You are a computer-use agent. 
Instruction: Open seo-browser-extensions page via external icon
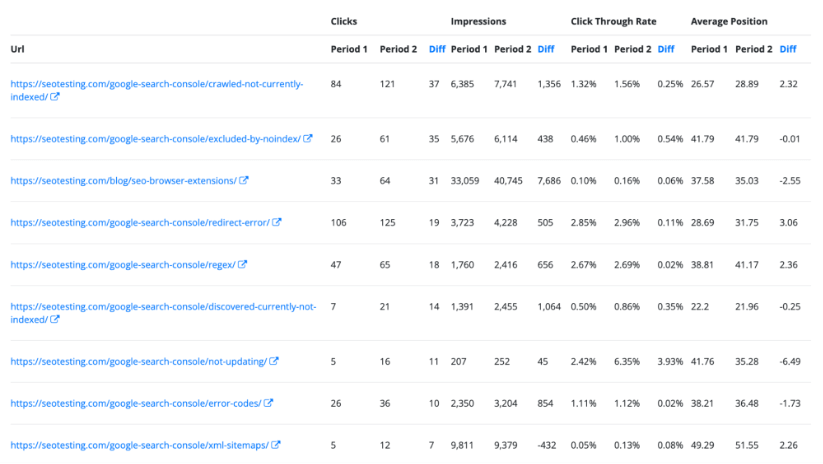pos(244,181)
